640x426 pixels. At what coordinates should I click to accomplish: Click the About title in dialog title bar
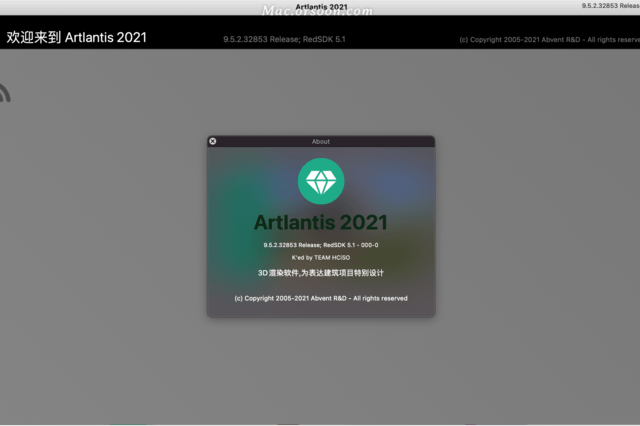[321, 142]
